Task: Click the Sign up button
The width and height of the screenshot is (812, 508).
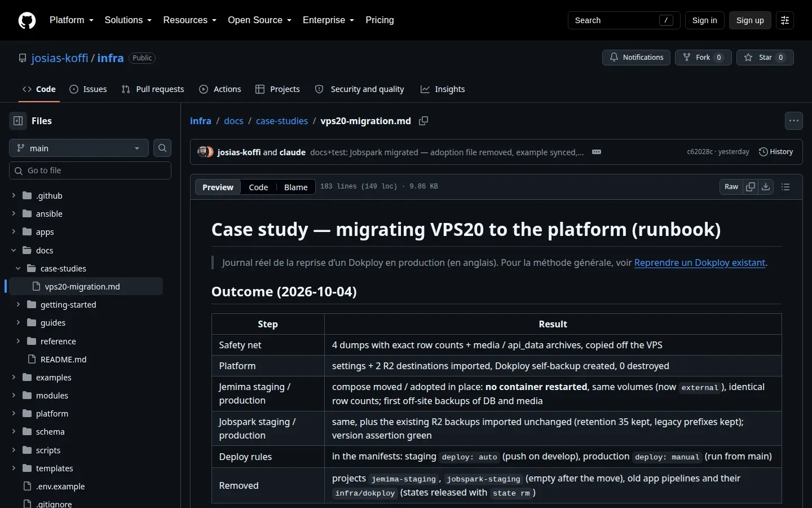Action: click(x=750, y=20)
